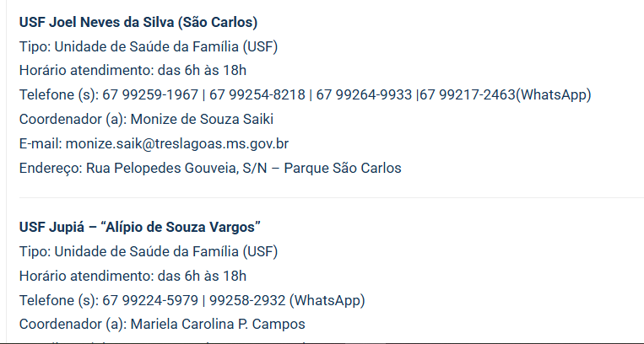Click the Horário atendimento line under USF Jupiá
The image size is (644, 344).
click(133, 276)
